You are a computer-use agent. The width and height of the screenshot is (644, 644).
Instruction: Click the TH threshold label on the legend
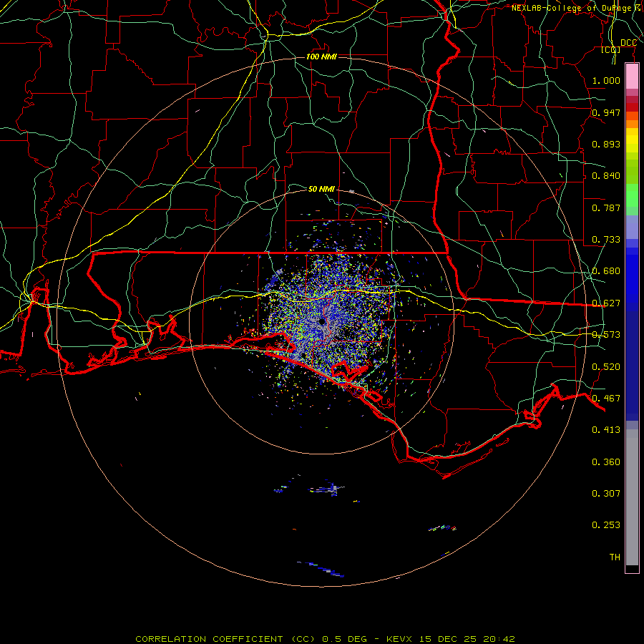[x=615, y=557]
